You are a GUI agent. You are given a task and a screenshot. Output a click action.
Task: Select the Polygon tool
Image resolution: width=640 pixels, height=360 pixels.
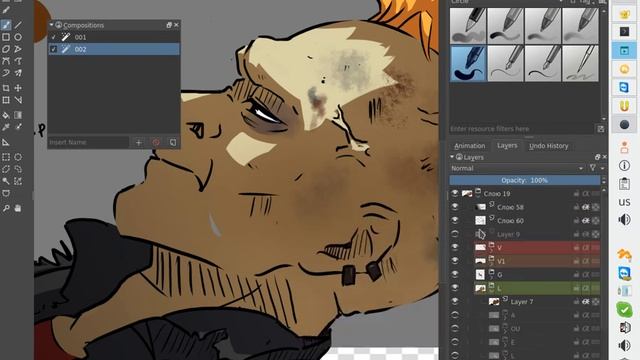[x=6, y=49]
